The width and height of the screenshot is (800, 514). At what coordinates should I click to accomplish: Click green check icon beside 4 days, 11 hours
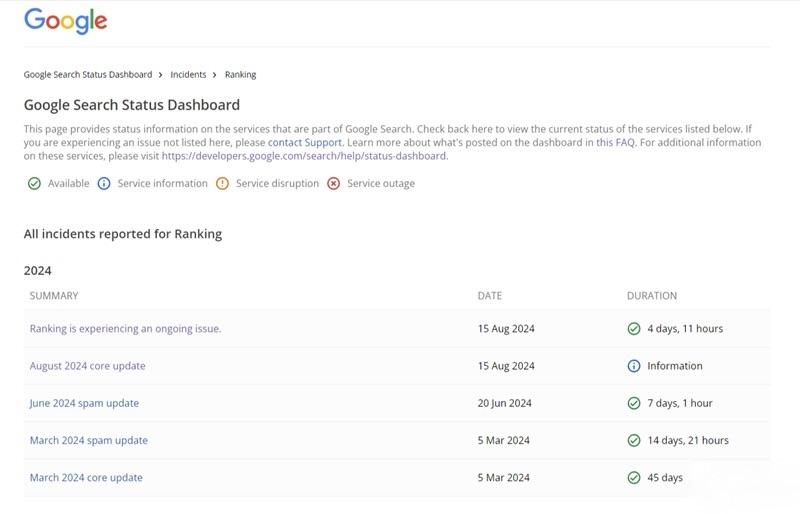point(634,329)
